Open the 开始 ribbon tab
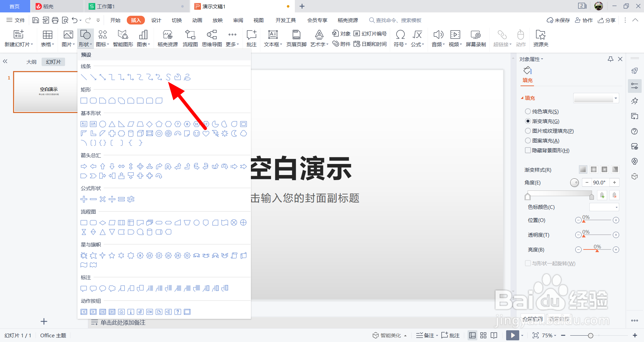Screen dimensions: 644x342 (x=115, y=20)
